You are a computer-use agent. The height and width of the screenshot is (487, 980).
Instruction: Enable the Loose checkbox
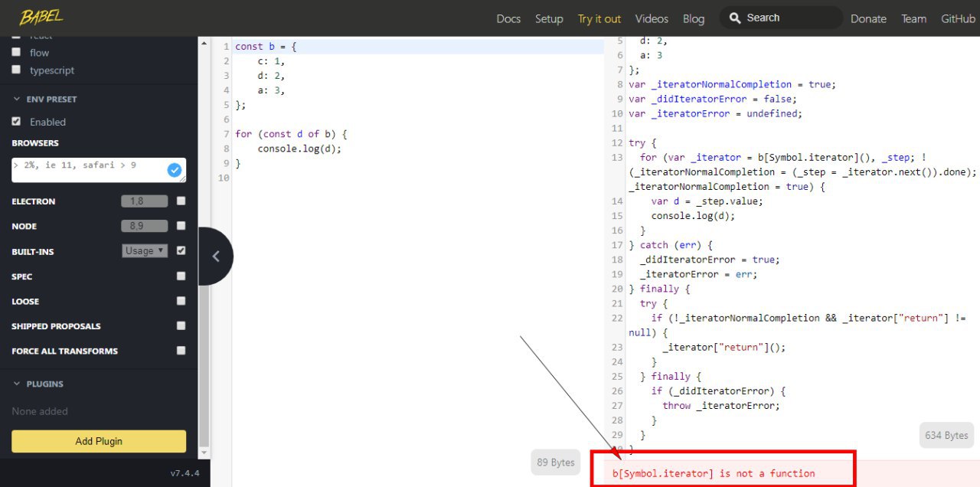(181, 300)
